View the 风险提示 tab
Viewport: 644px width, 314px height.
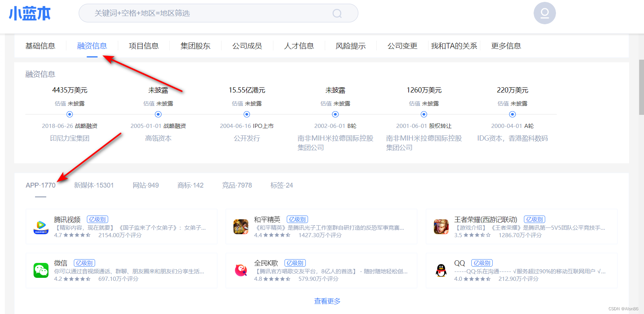351,46
